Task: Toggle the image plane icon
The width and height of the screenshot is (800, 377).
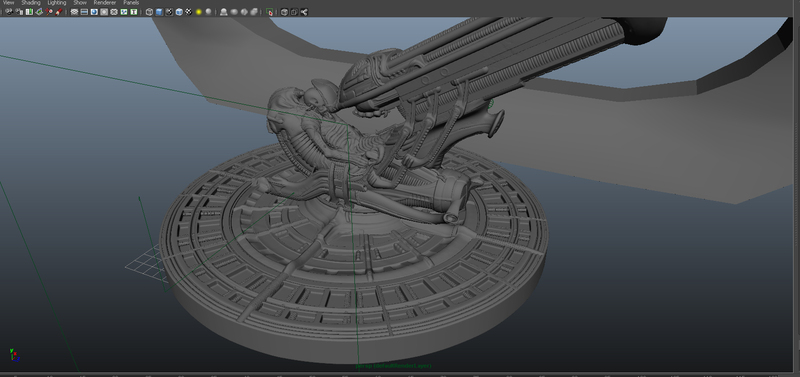Action: 39,12
